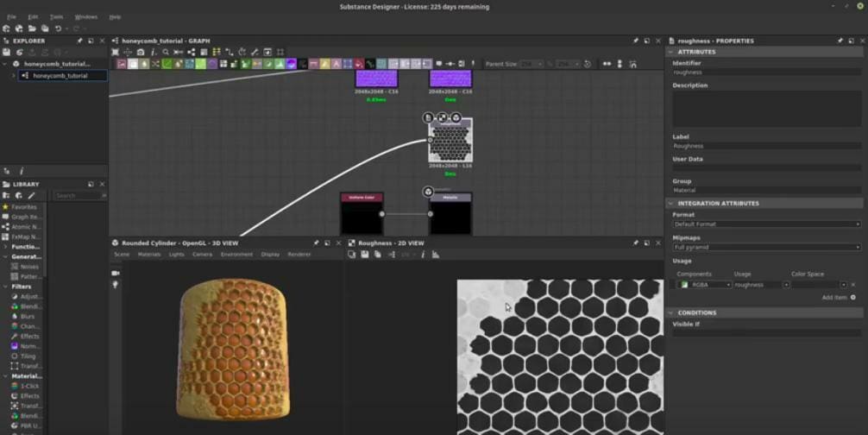Select Blurs in the Library filters
Image resolution: width=868 pixels, height=435 pixels.
27,317
